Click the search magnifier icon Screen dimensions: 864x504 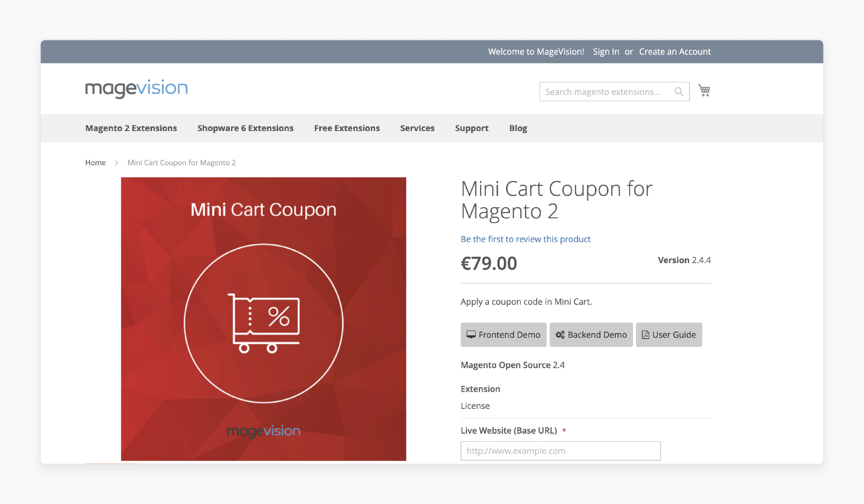coord(678,92)
